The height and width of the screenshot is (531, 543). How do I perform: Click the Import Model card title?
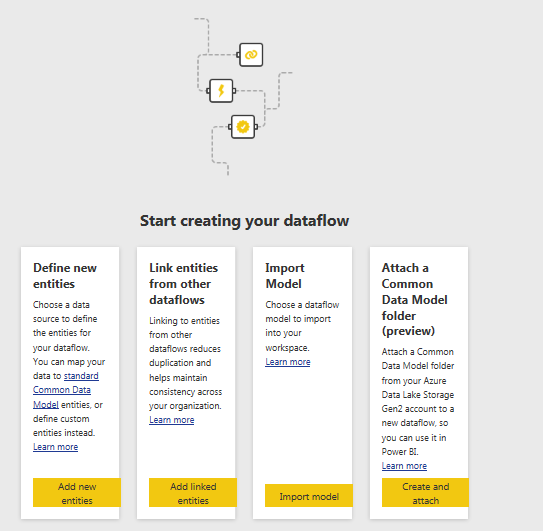click(285, 276)
